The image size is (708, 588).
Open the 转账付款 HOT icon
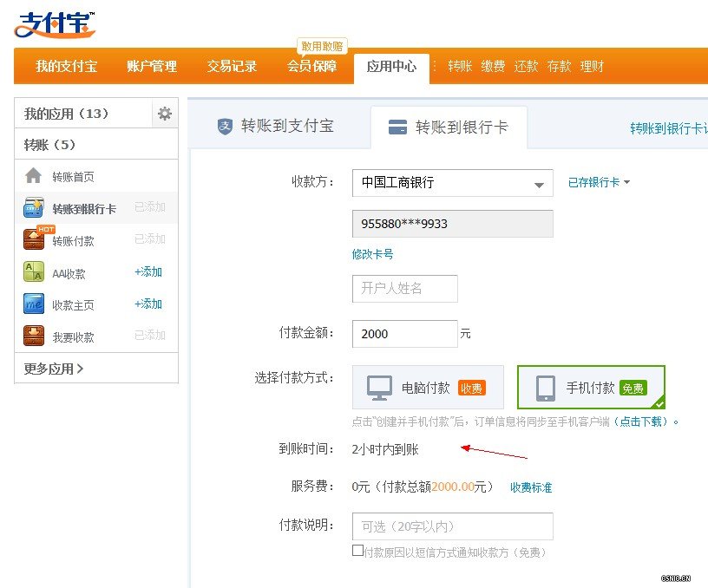click(x=34, y=240)
